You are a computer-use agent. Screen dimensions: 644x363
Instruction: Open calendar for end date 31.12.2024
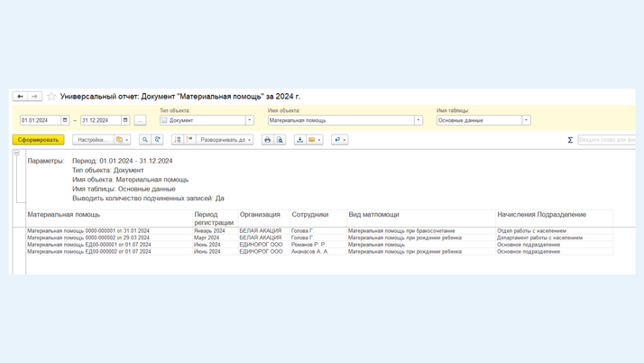click(x=125, y=120)
